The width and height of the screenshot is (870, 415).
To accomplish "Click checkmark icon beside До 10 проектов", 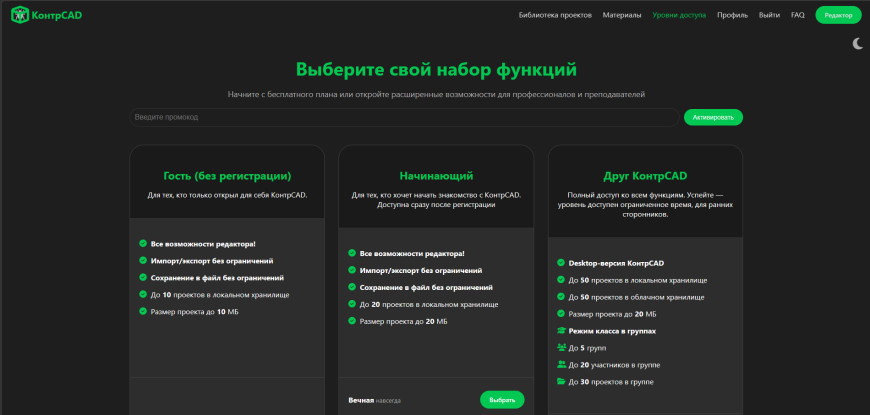I will [x=143, y=295].
